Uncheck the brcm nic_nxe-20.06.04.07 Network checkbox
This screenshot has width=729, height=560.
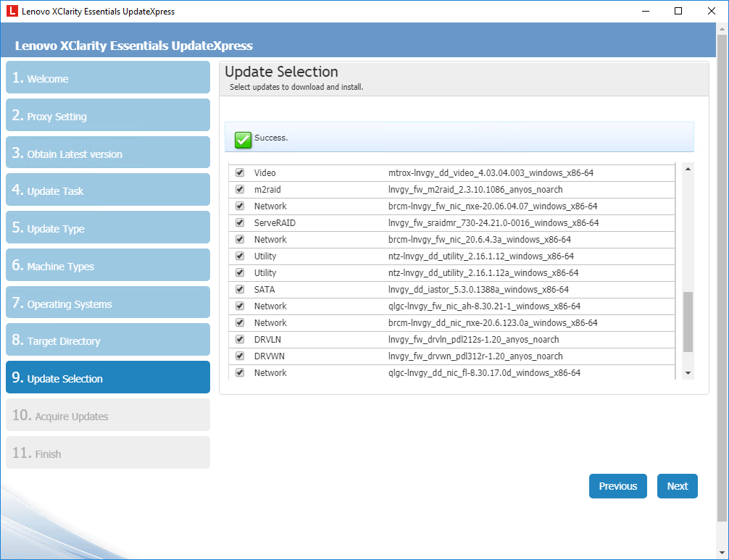240,206
